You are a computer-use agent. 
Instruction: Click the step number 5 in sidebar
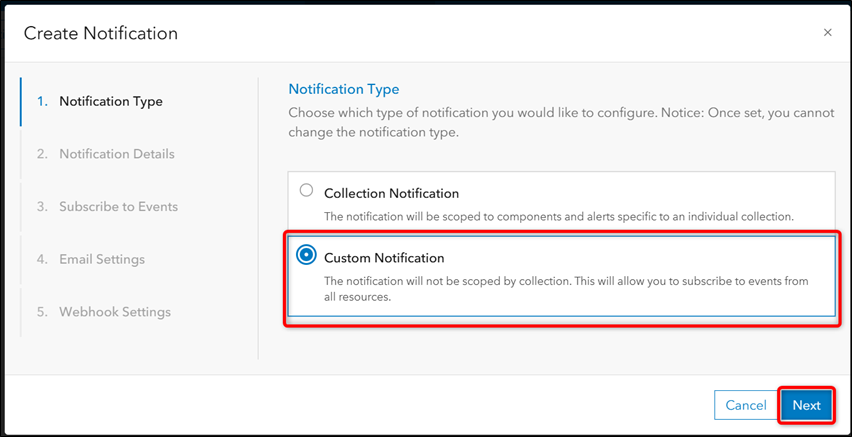pyautogui.click(x=42, y=312)
